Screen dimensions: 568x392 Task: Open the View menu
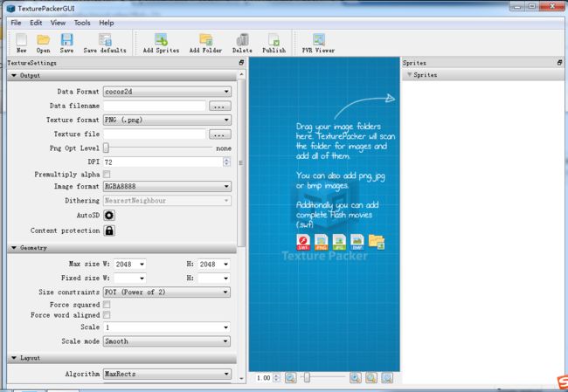click(58, 23)
